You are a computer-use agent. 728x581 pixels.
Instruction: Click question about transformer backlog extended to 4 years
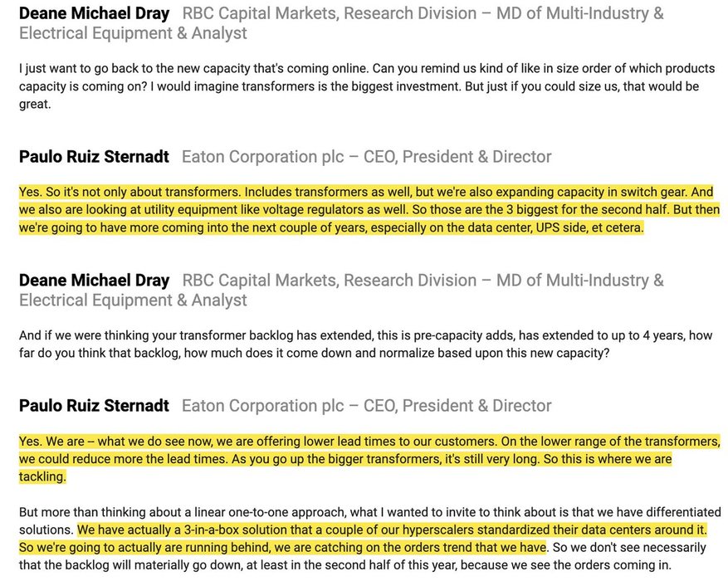pyautogui.click(x=365, y=344)
